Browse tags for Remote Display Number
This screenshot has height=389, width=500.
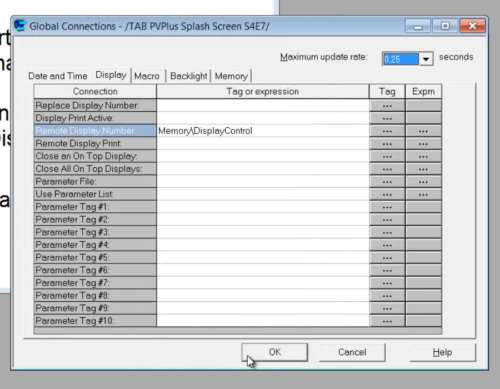click(387, 131)
